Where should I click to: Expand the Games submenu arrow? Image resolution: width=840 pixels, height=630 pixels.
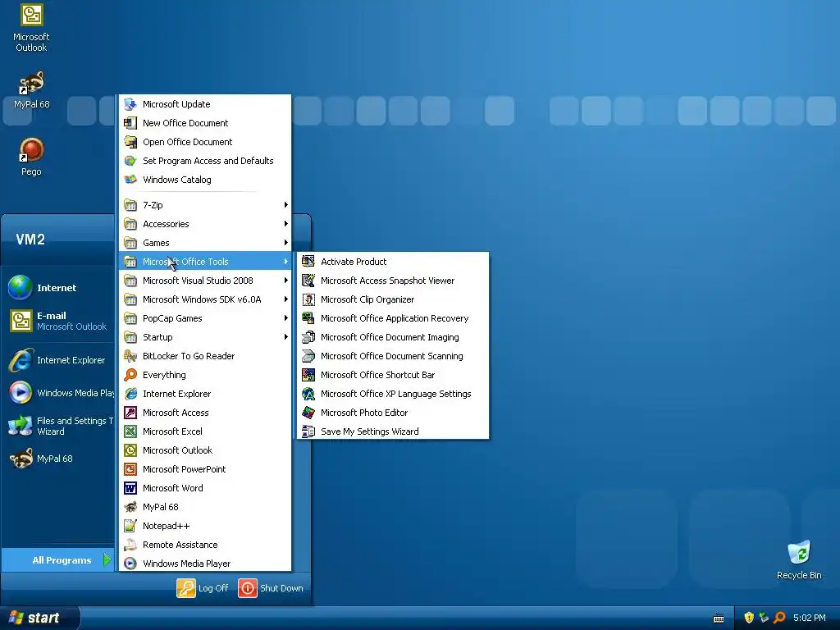click(x=286, y=243)
